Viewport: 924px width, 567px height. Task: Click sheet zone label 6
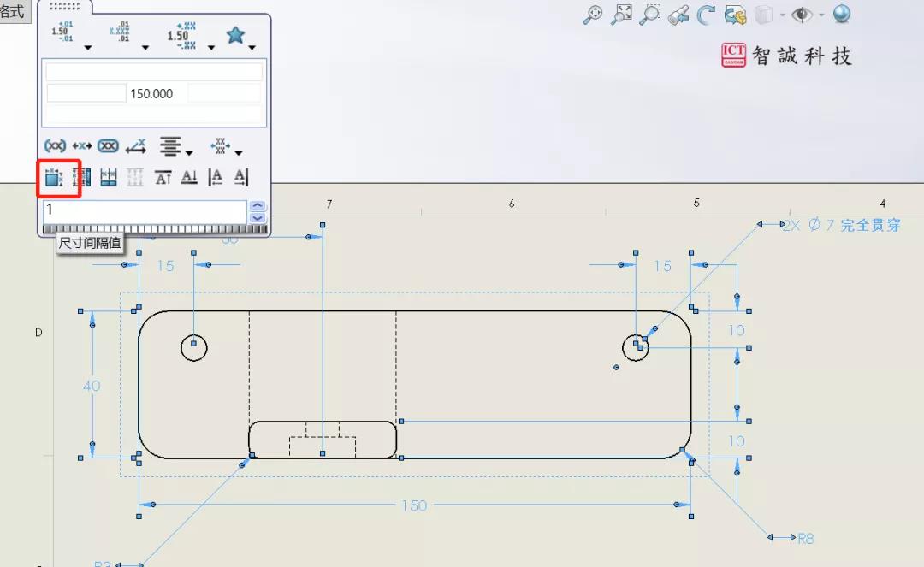512,204
